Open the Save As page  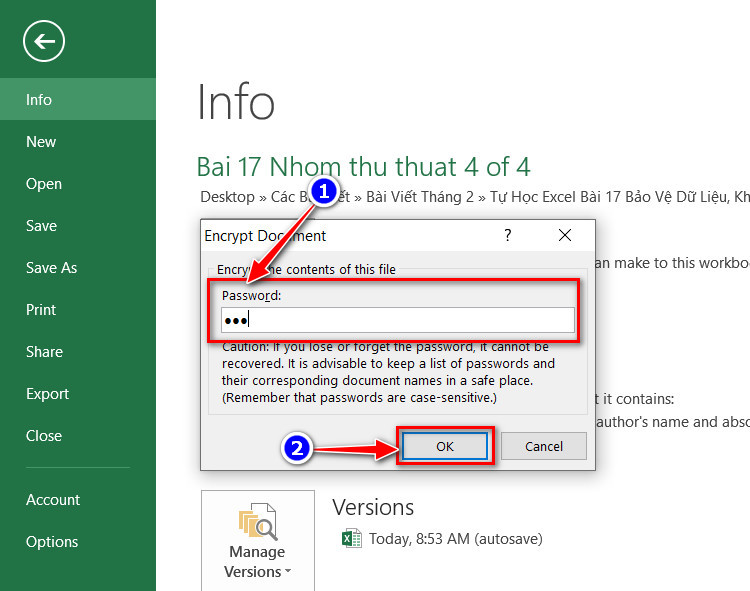click(77, 268)
